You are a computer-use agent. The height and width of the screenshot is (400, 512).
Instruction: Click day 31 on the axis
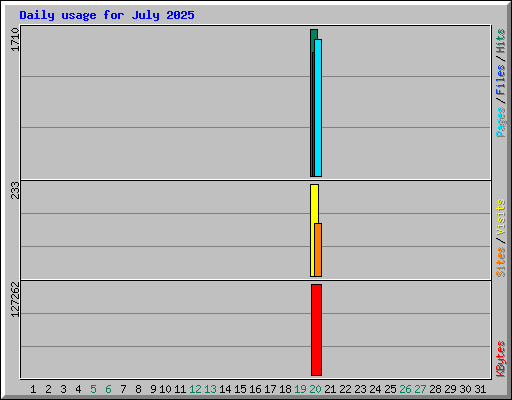480,389
